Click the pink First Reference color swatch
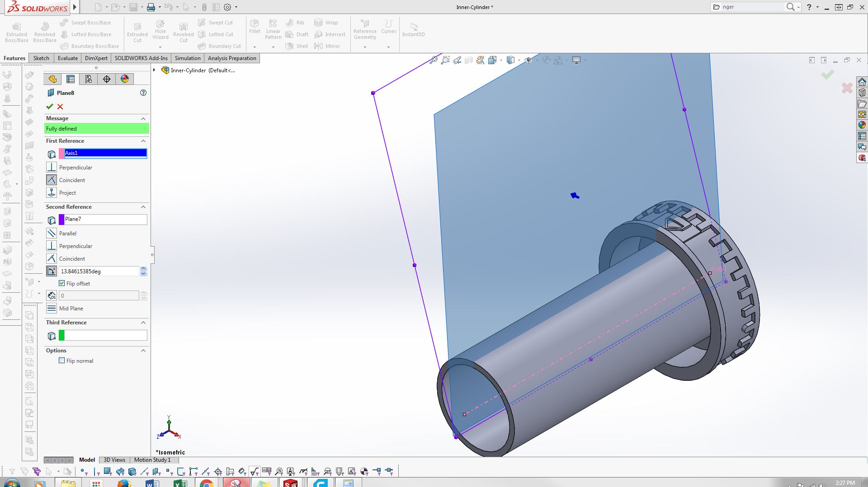The image size is (868, 487). click(61, 154)
